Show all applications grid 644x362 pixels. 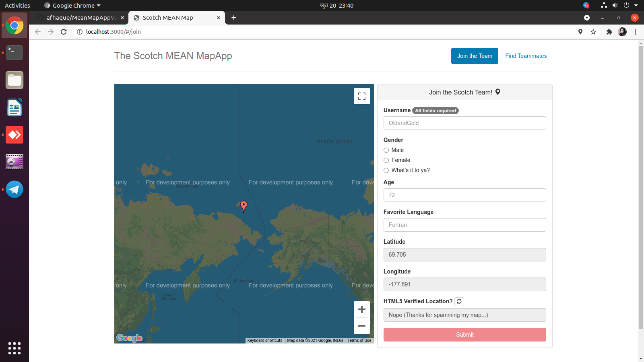coord(14,348)
